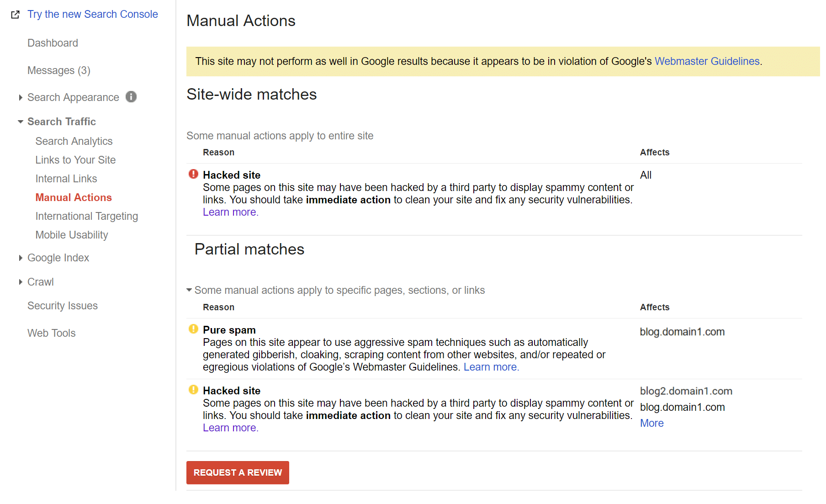The height and width of the screenshot is (504, 826).
Task: Expand the Crawl section
Action: 21,282
